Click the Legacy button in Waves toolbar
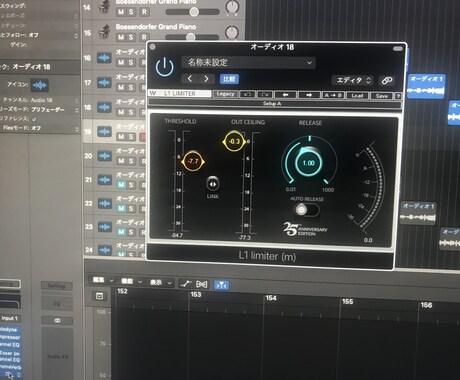Viewport: 460px width, 380px height. (x=225, y=94)
